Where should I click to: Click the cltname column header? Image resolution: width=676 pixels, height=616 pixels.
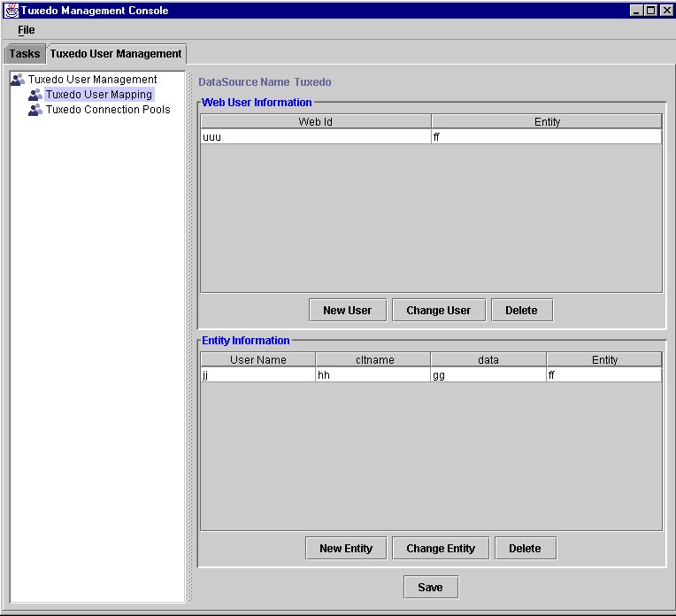point(373,359)
